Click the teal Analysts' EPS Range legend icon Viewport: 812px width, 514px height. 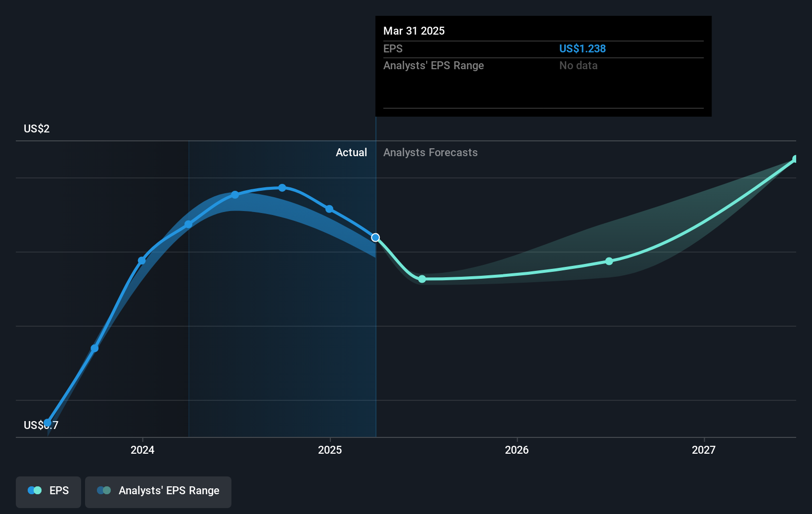tap(103, 490)
